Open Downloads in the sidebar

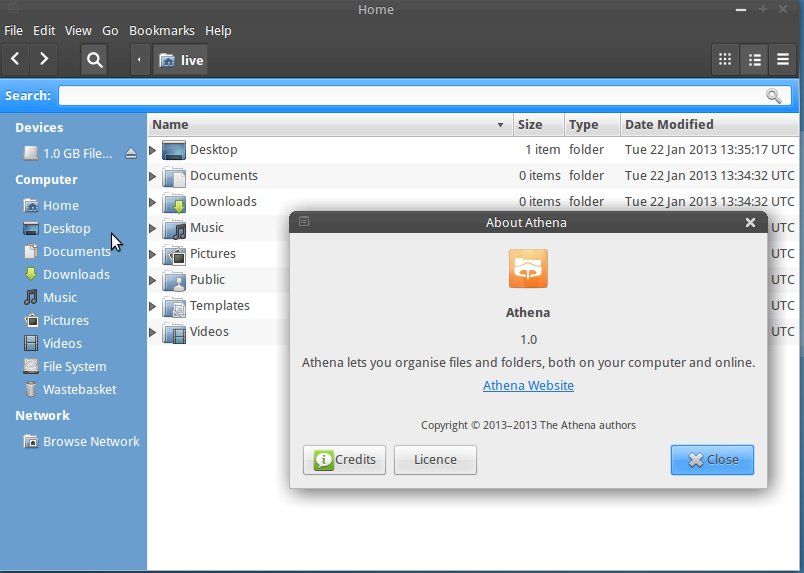[67, 274]
